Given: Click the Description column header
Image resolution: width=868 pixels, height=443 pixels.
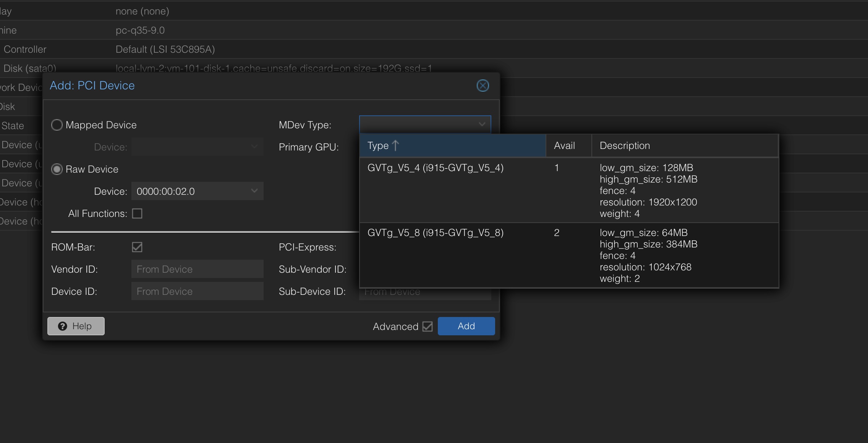Looking at the screenshot, I should coord(624,146).
